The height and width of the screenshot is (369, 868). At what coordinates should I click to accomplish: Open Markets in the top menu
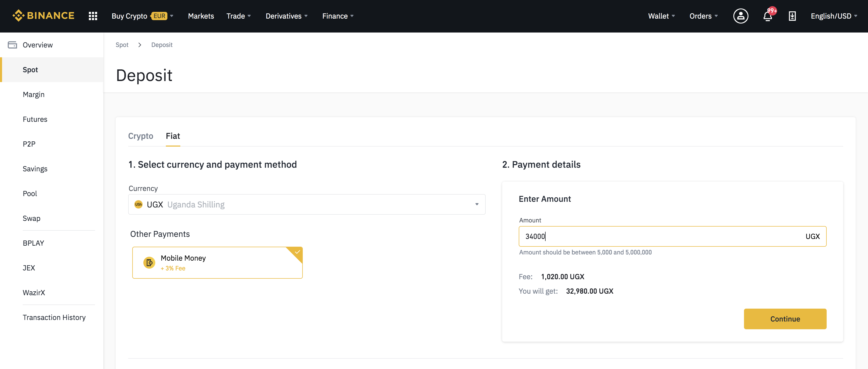click(201, 16)
